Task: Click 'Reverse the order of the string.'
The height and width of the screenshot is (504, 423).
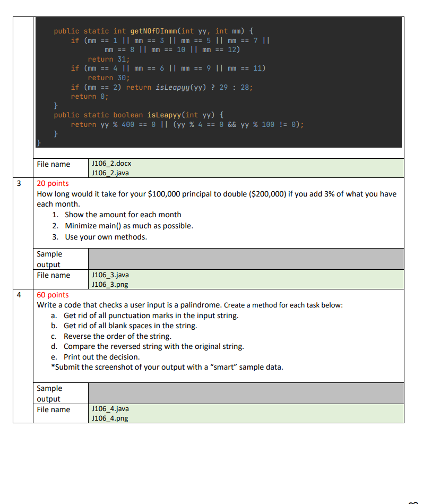Action: pos(117,336)
